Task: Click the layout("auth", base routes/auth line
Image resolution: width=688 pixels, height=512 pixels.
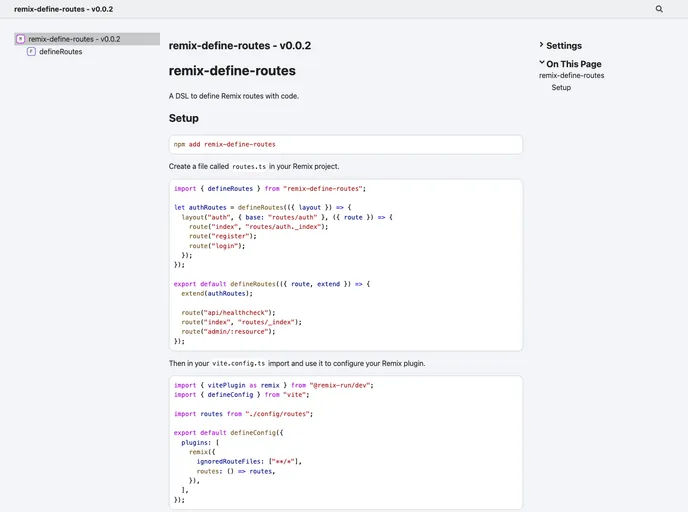Action: [x=287, y=217]
